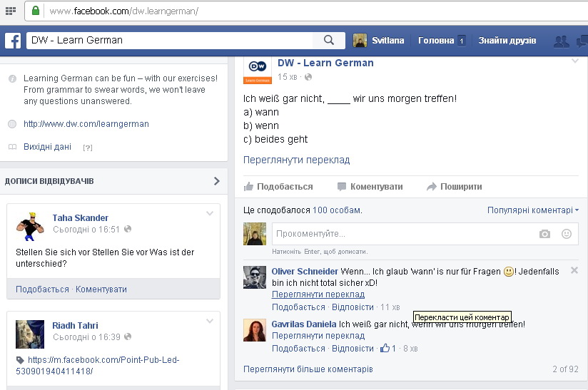
Task: Click the [?] help link beside Вихідні дані
Action: coord(88,148)
